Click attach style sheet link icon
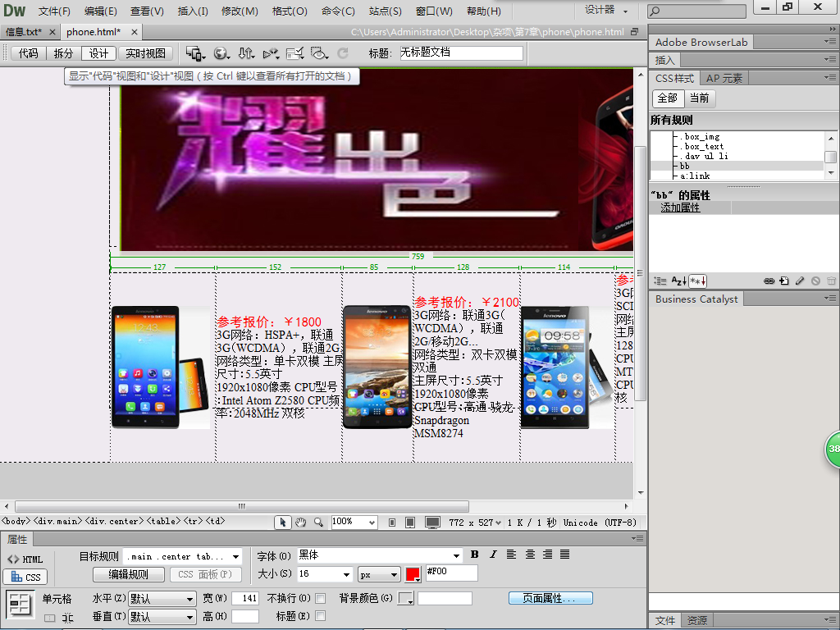840x630 pixels. pyautogui.click(x=769, y=281)
